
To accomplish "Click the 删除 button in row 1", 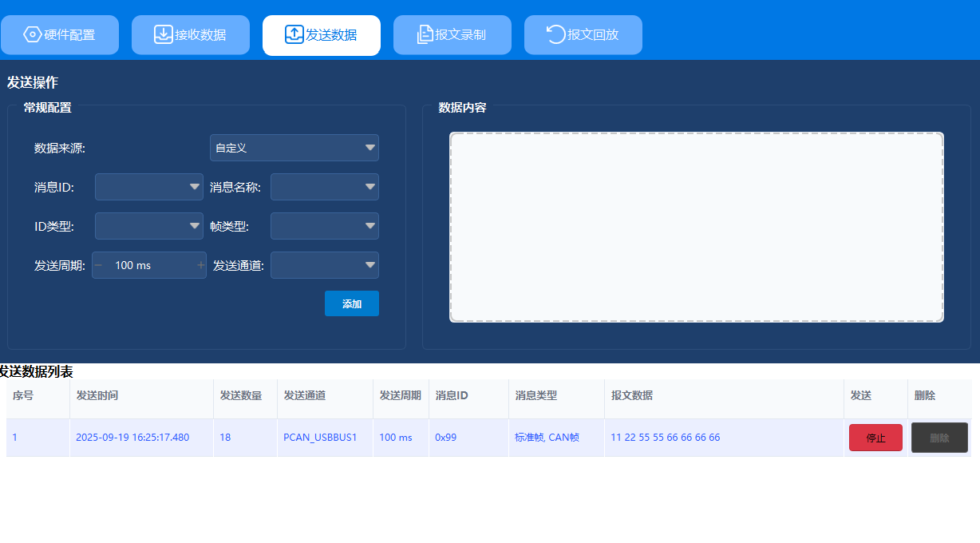I will [939, 438].
